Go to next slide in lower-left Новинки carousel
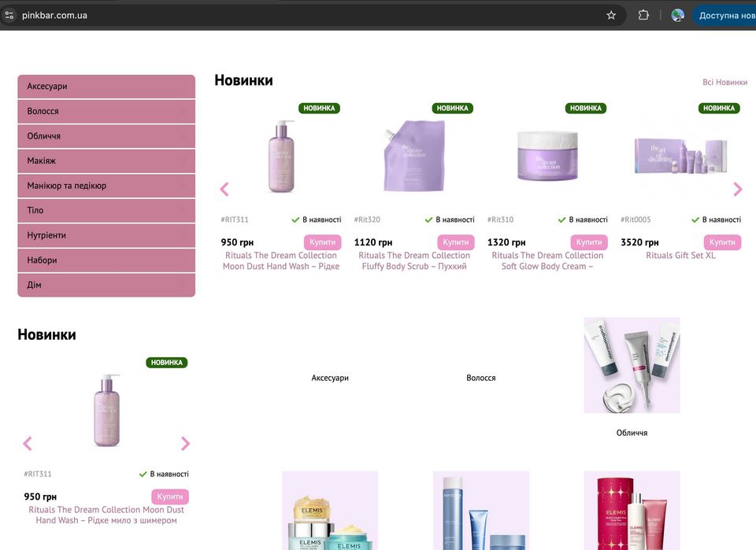The width and height of the screenshot is (756, 550). pyautogui.click(x=185, y=444)
